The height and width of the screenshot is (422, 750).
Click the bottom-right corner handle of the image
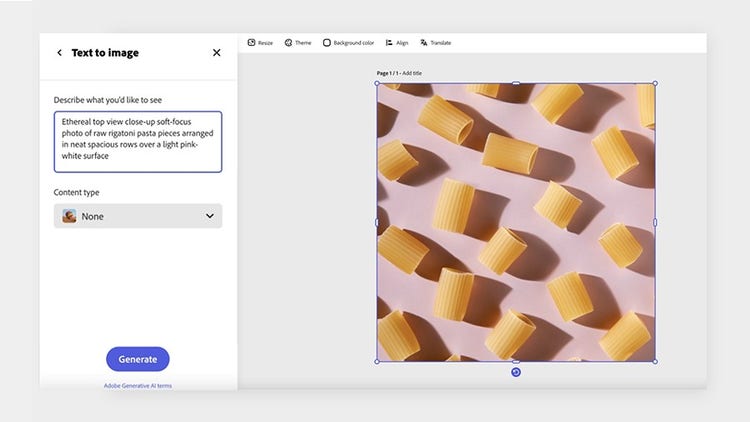(655, 362)
